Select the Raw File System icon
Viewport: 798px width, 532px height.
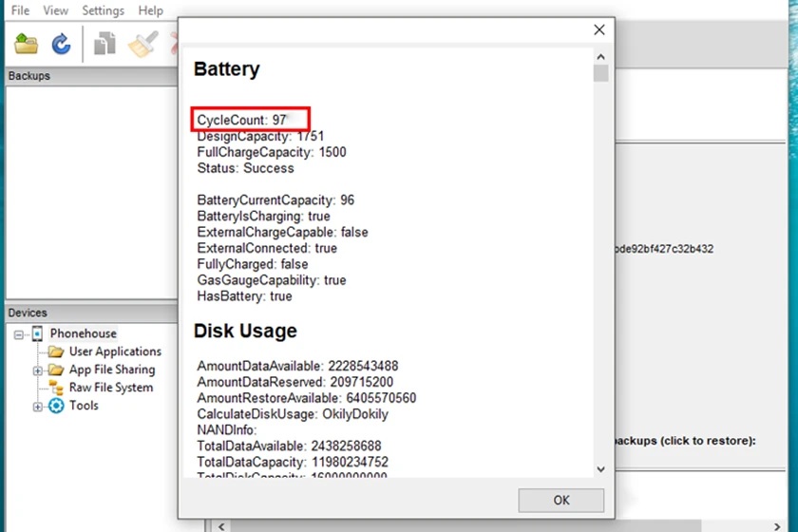[x=56, y=388]
